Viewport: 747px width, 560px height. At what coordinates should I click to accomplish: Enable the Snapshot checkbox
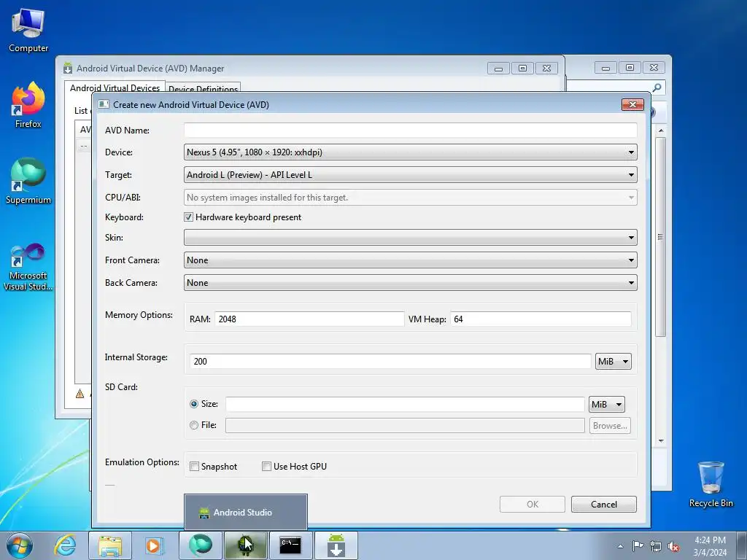click(194, 467)
